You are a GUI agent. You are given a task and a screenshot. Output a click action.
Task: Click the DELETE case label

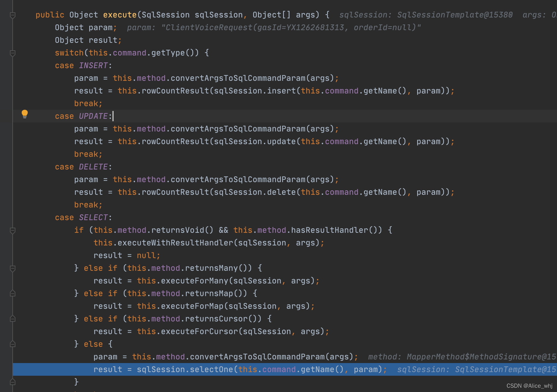click(x=93, y=167)
